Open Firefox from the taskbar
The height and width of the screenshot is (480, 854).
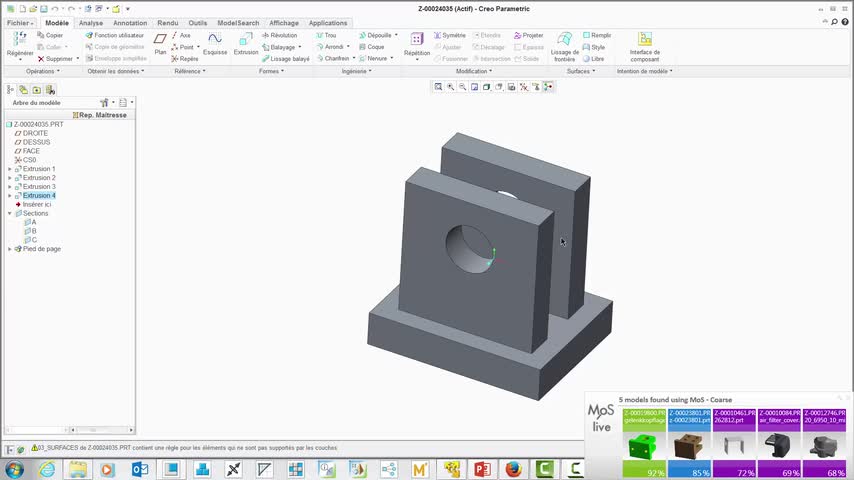pyautogui.click(x=513, y=469)
